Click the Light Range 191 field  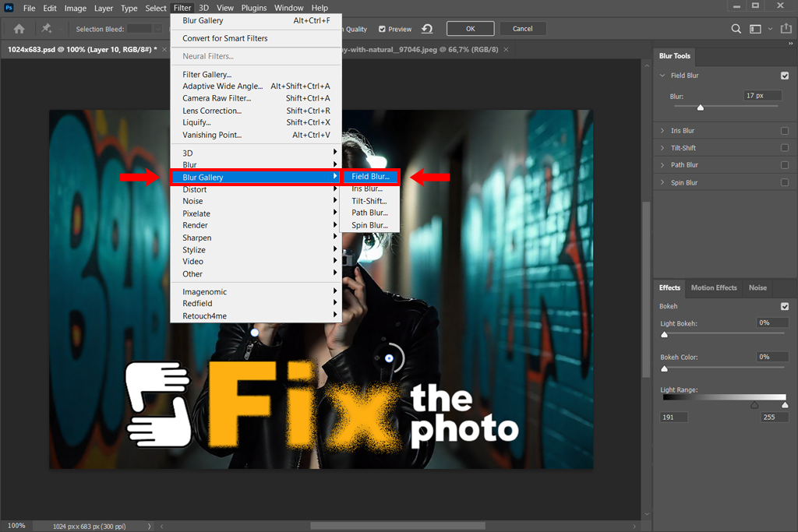(674, 417)
